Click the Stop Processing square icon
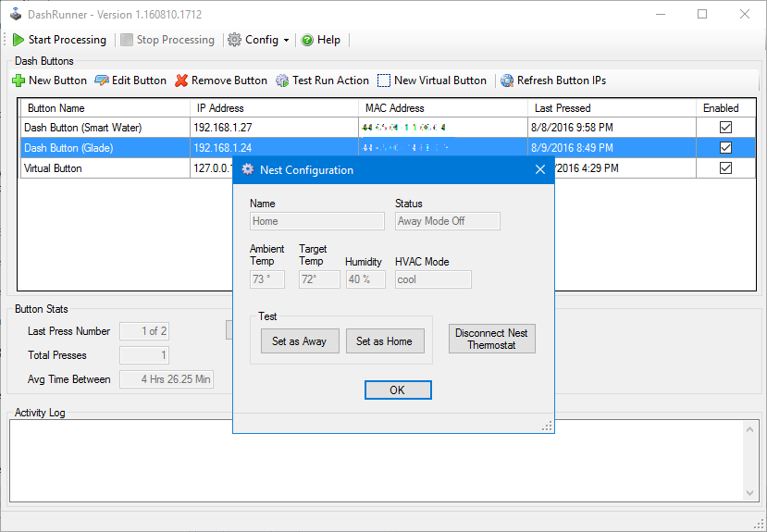The width and height of the screenshot is (767, 532). point(127,40)
